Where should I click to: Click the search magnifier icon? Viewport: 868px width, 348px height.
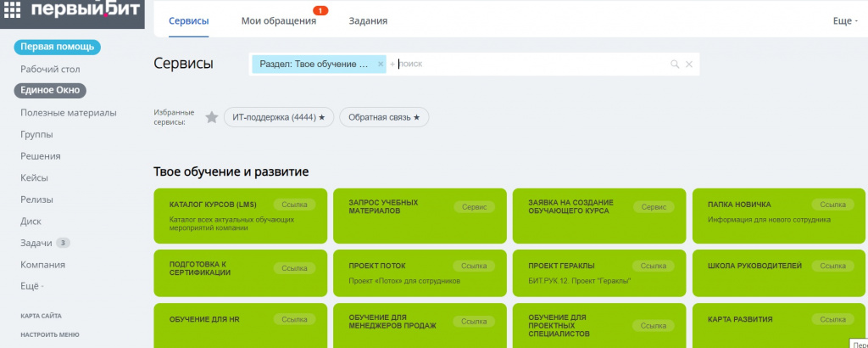(x=675, y=64)
